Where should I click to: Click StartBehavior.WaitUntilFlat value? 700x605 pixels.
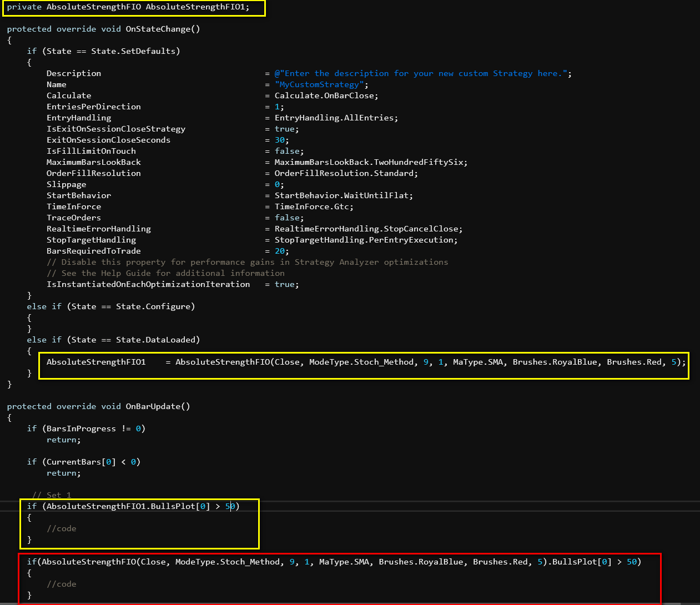click(x=341, y=195)
